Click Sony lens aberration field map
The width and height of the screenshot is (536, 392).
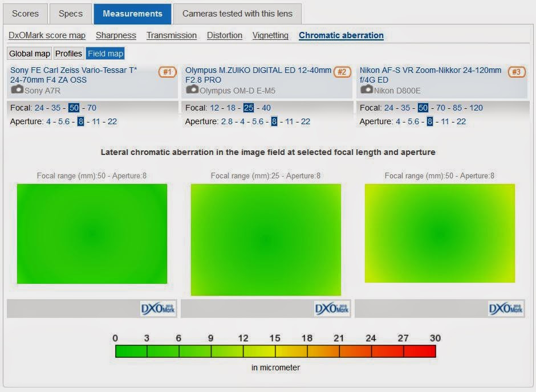[92, 234]
